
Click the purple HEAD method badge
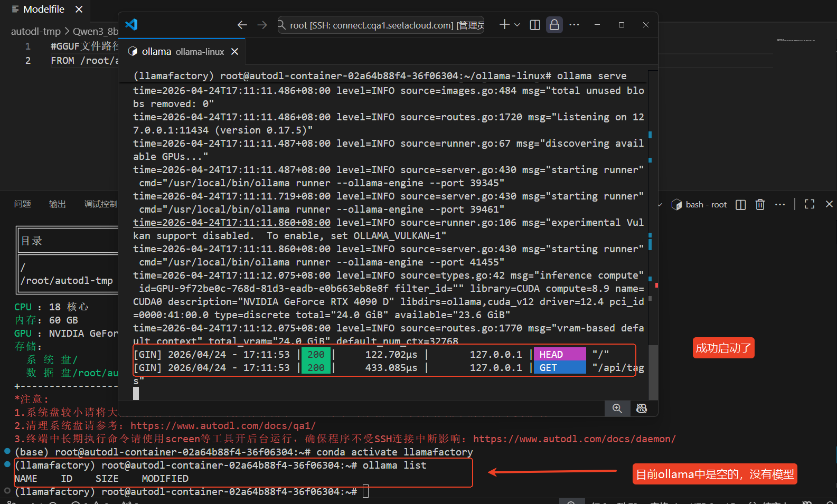click(x=560, y=354)
